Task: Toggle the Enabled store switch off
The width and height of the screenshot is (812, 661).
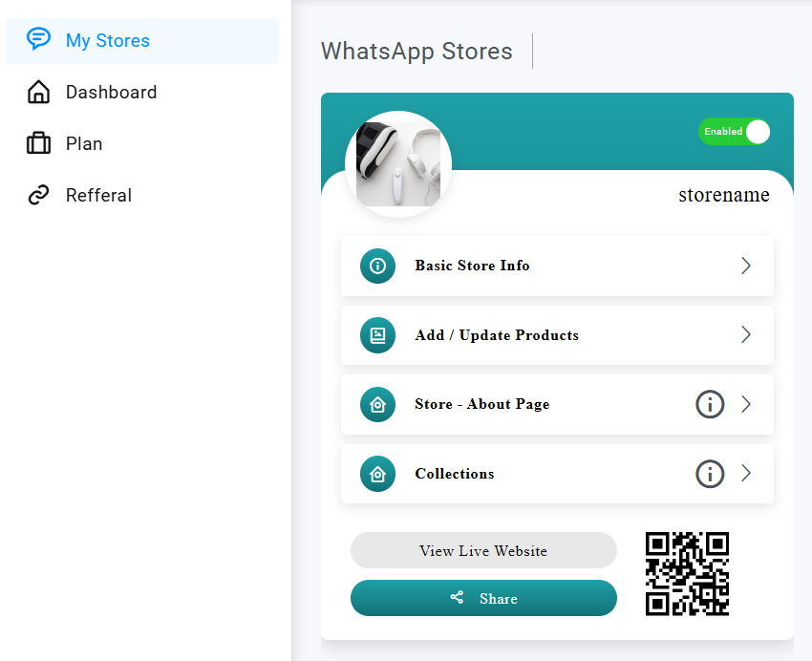Action: point(734,132)
